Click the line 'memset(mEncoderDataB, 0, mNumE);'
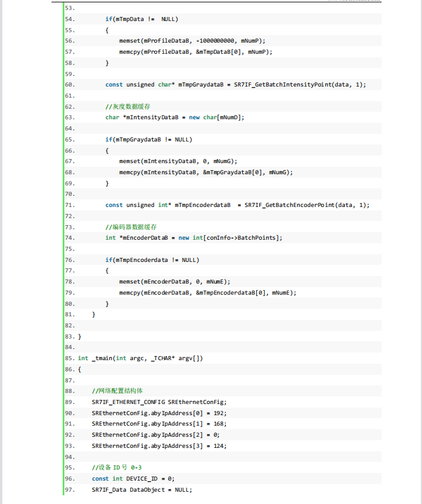Screen dimensions: 422x504 coord(174,282)
